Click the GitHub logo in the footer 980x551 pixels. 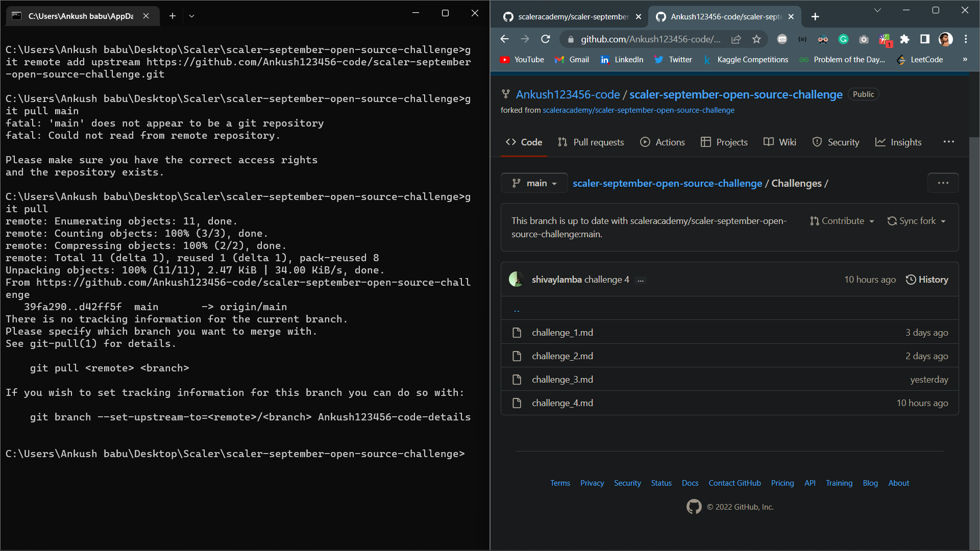[x=694, y=506]
